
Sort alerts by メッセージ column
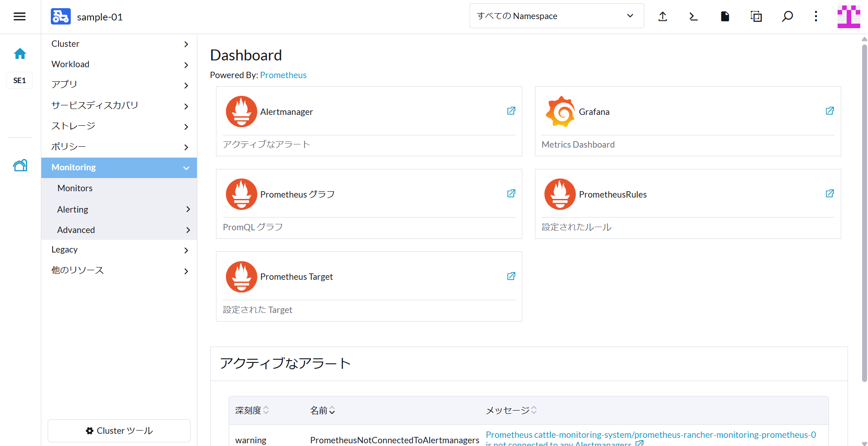click(x=511, y=410)
